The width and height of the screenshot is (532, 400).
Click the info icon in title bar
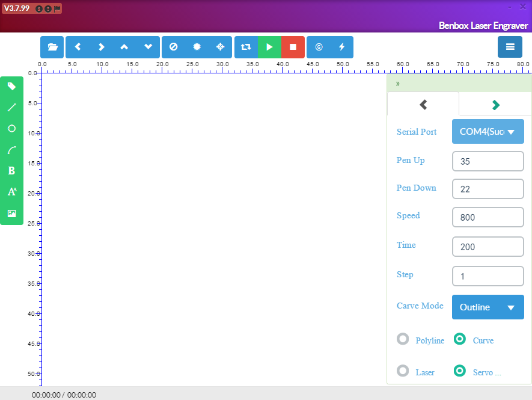coord(39,9)
